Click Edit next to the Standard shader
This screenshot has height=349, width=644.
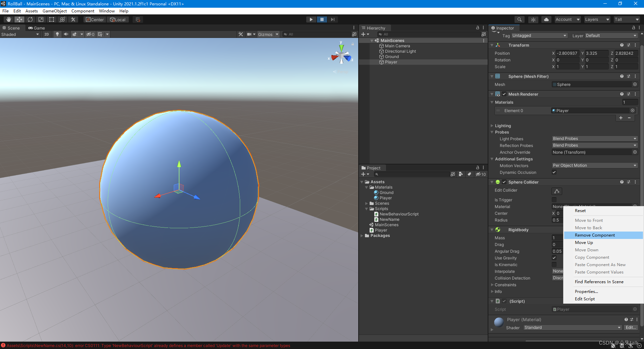pyautogui.click(x=630, y=328)
